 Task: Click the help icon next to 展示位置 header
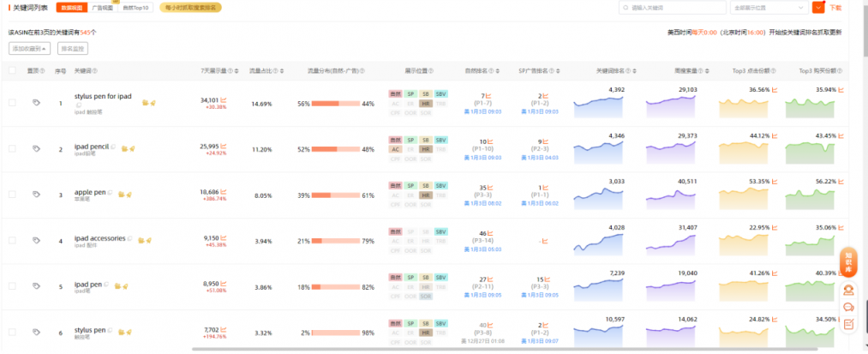coord(431,71)
